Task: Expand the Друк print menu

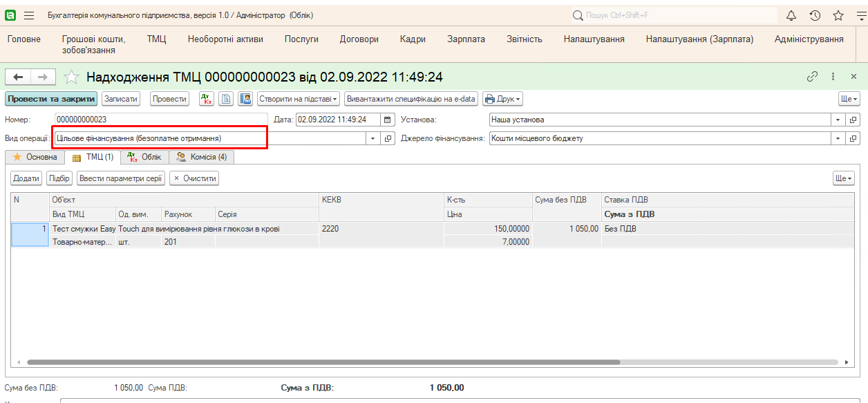Action: tap(502, 99)
